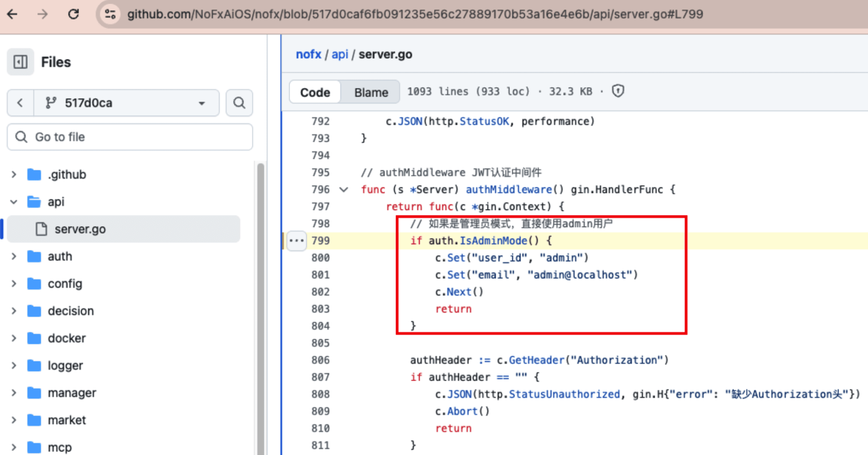868x455 pixels.
Task: Click the security shield icon near file size
Action: pyautogui.click(x=618, y=91)
